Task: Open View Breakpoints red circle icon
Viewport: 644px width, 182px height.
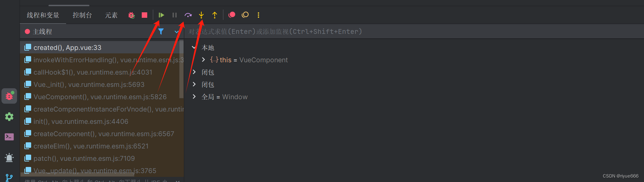Action: tap(232, 15)
